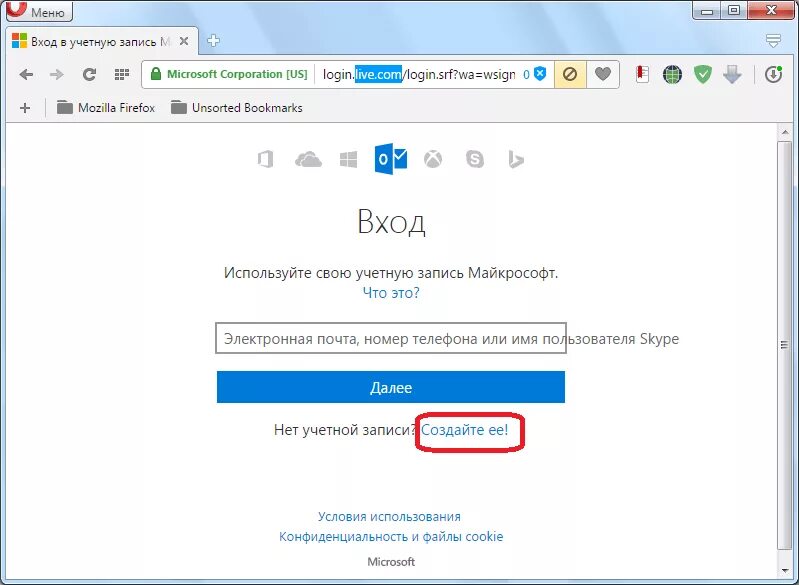Click the Далее button
The width and height of the screenshot is (799, 585).
391,387
